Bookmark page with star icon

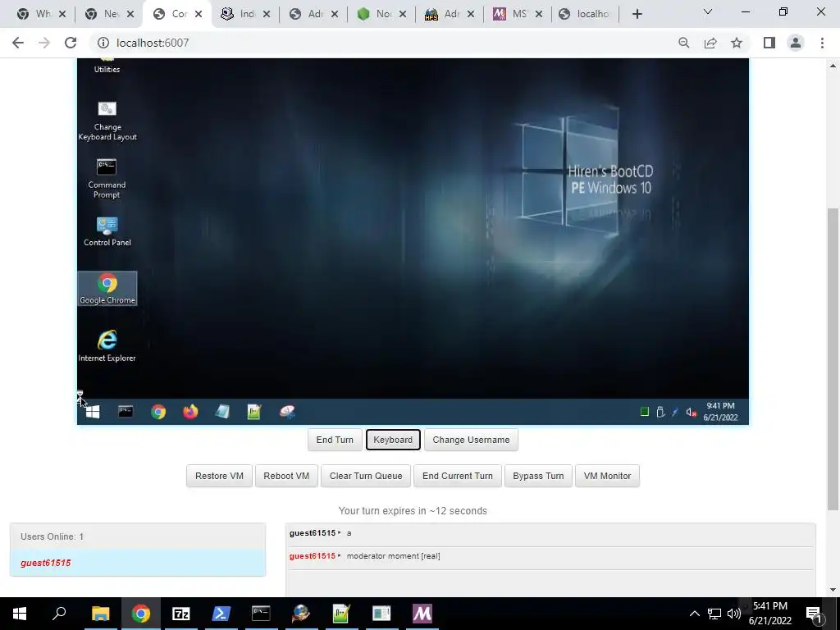pos(737,43)
